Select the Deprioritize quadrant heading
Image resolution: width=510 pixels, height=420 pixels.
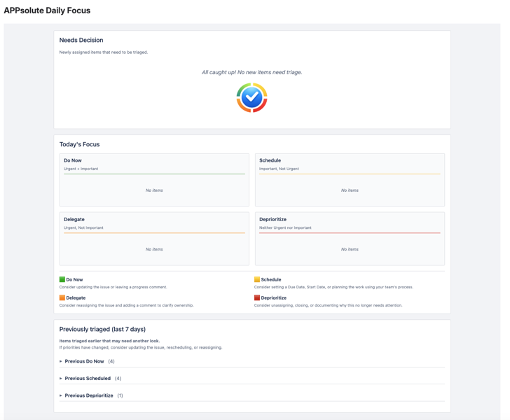(273, 219)
